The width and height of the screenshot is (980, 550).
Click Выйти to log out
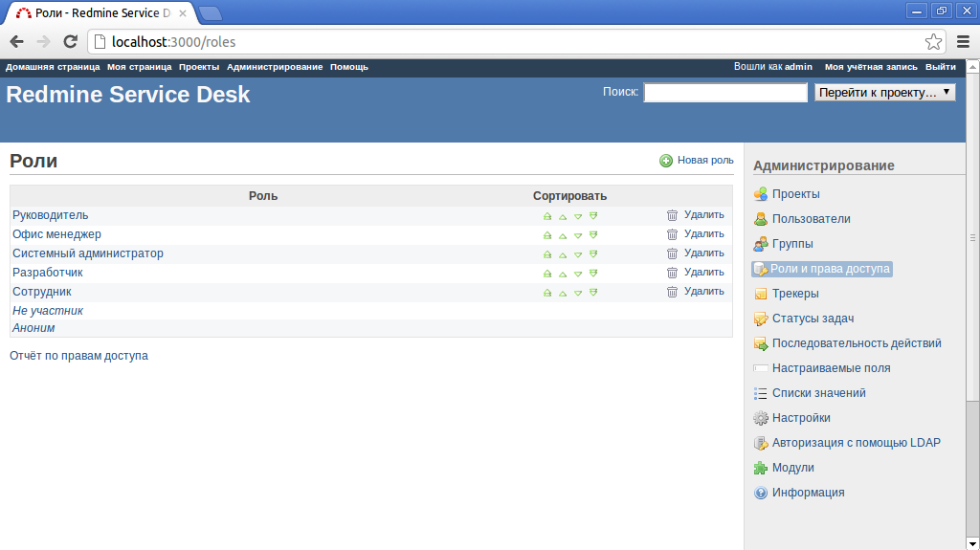click(940, 67)
